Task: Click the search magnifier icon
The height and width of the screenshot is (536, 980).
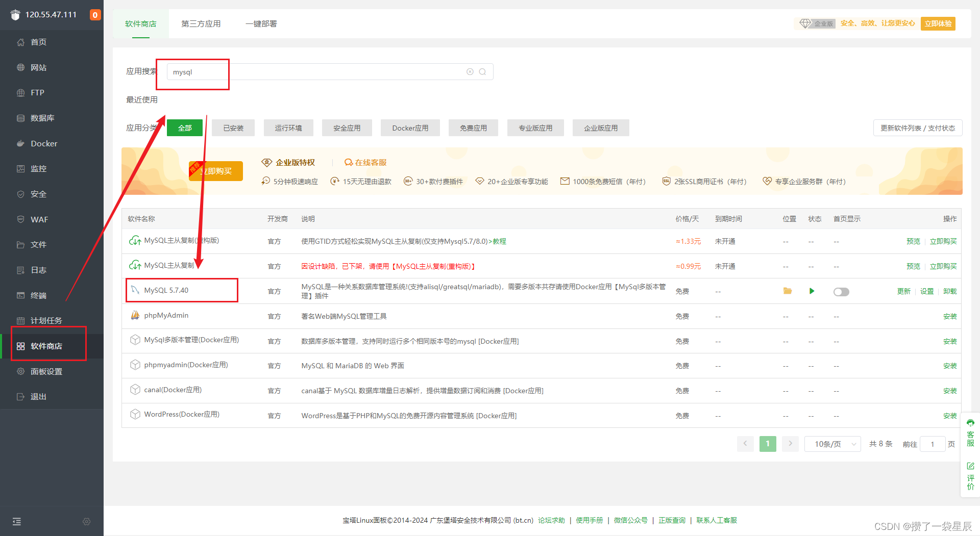Action: click(x=482, y=72)
